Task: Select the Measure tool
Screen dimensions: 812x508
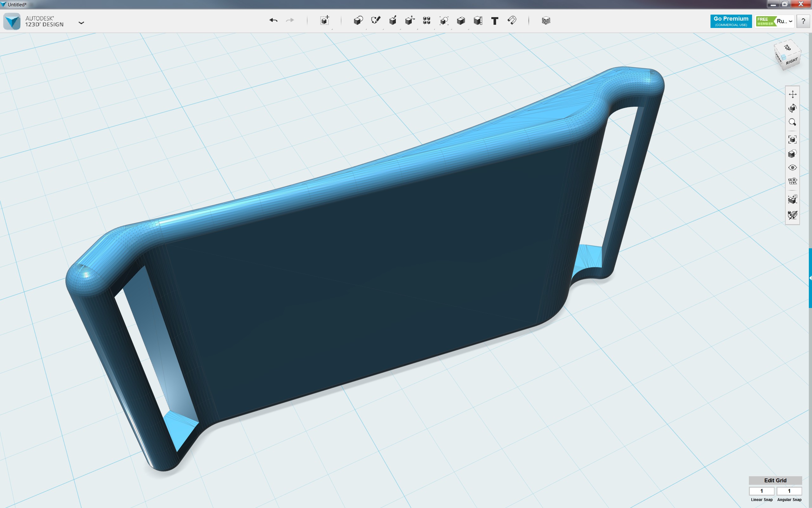Action: click(x=478, y=21)
